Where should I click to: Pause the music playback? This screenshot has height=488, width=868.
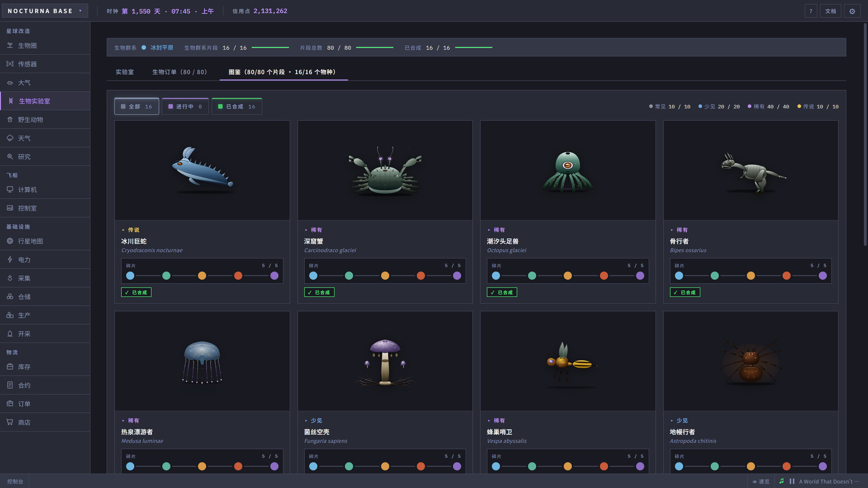[x=792, y=481]
